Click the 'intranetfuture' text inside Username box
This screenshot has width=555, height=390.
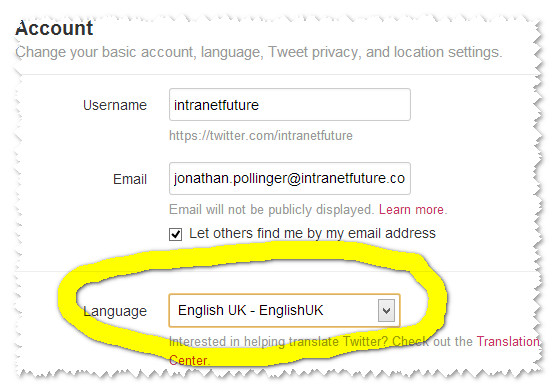click(216, 105)
